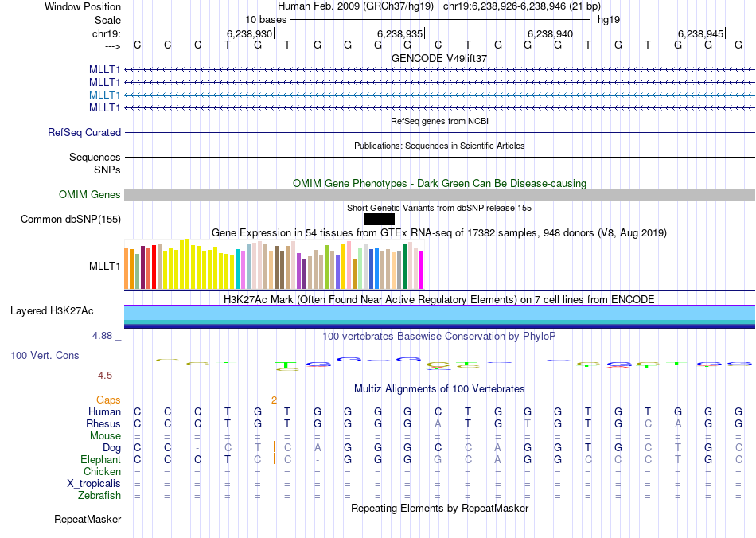
Task: Click the Rhesus species label
Action: point(103,423)
